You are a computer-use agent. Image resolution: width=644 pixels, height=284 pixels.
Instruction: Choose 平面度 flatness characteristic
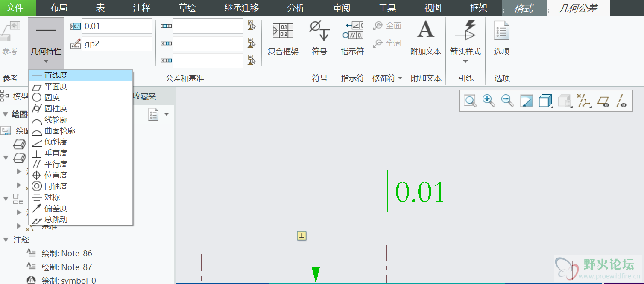click(x=80, y=87)
